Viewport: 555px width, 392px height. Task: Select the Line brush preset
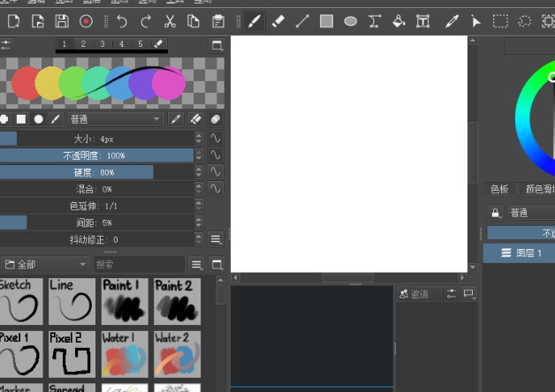[72, 301]
